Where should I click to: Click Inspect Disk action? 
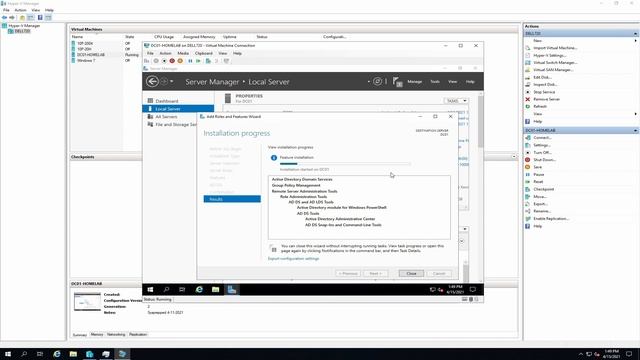click(545, 84)
